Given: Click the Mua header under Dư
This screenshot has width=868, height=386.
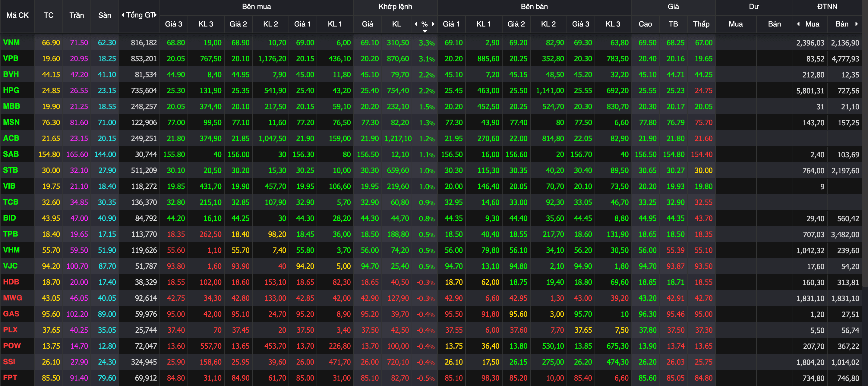Looking at the screenshot, I should (x=736, y=24).
